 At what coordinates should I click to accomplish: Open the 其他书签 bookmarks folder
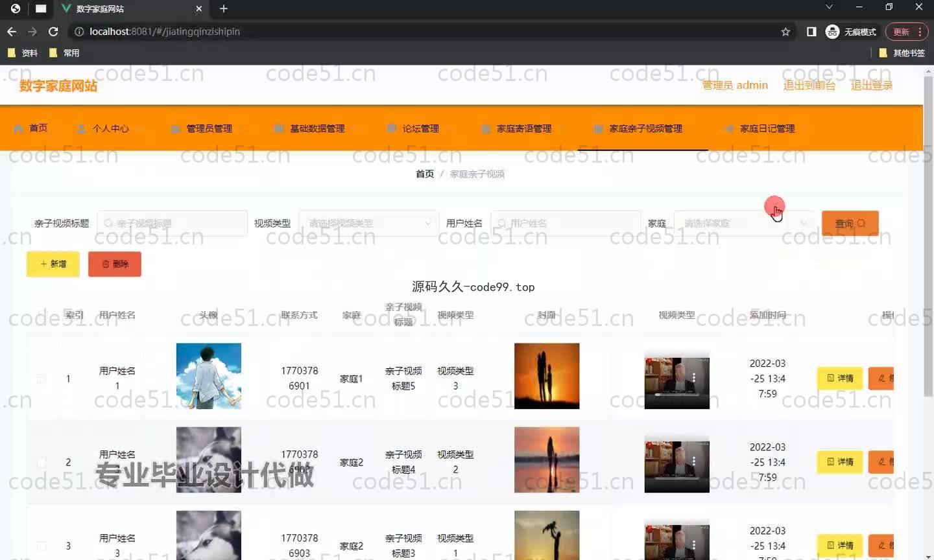coord(902,53)
